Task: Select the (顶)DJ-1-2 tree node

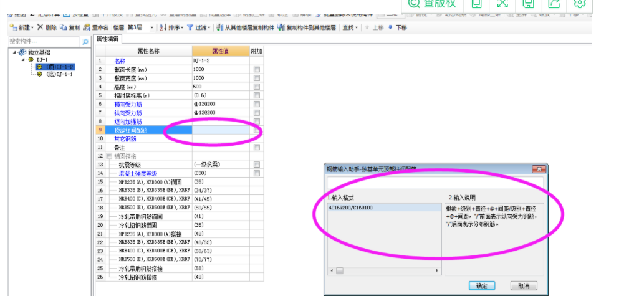Action: (x=60, y=67)
